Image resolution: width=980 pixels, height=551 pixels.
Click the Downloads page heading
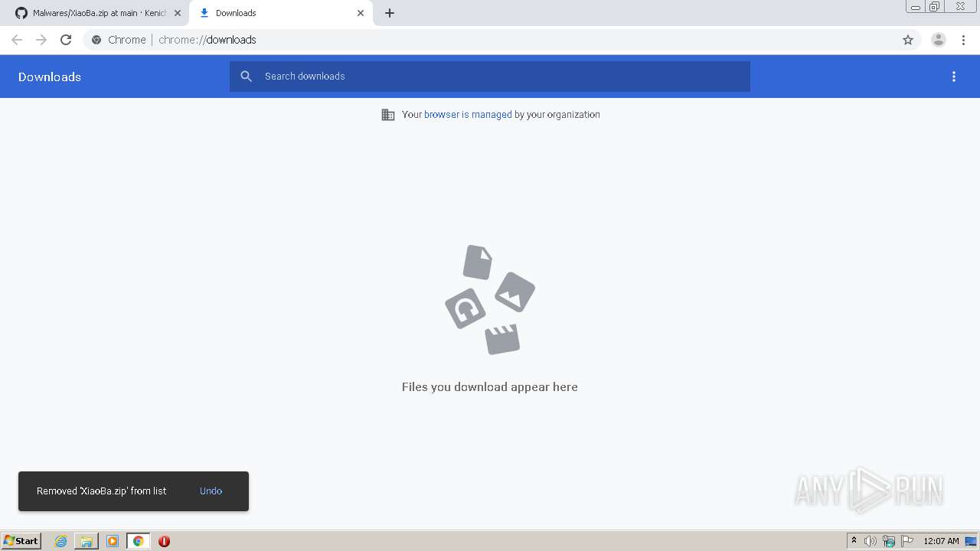click(50, 77)
